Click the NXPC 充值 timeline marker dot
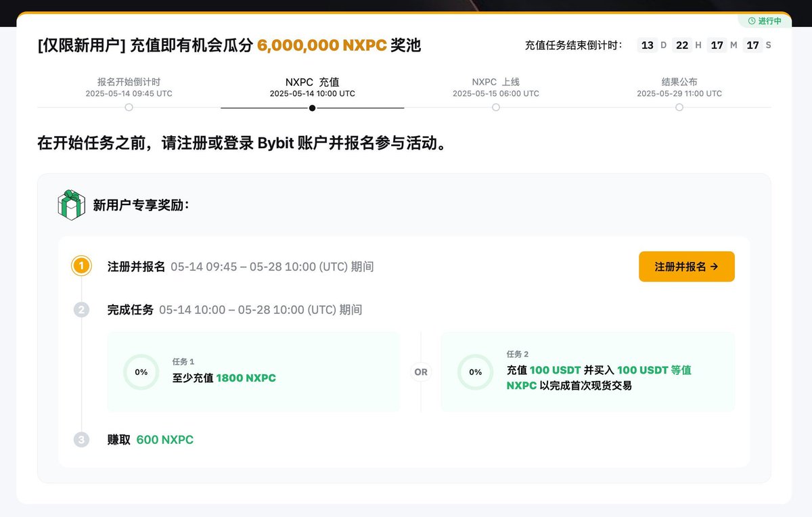 click(312, 108)
